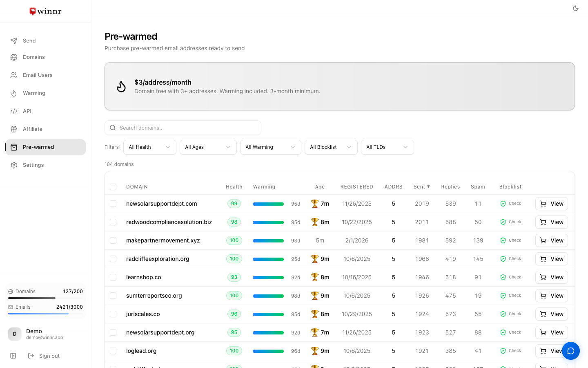Click warming progress bar for newsolarsupportdept.com
The width and height of the screenshot is (588, 368).
click(268, 204)
